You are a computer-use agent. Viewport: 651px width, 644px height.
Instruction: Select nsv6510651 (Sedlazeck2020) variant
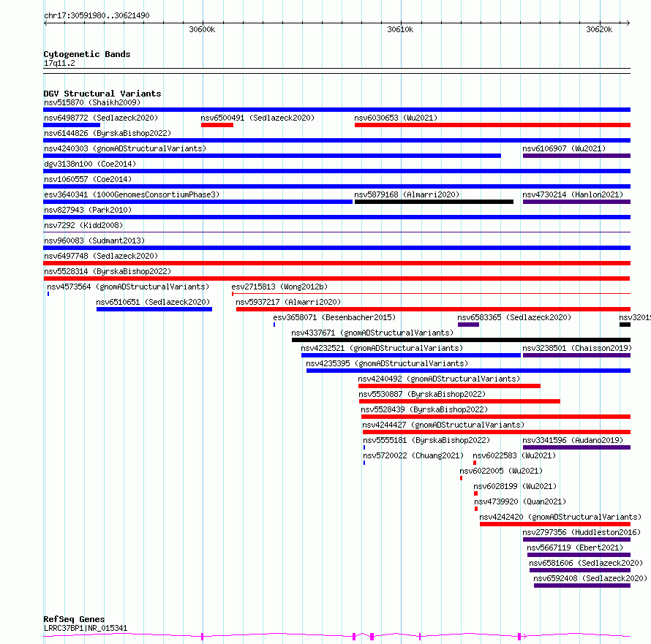click(x=154, y=309)
